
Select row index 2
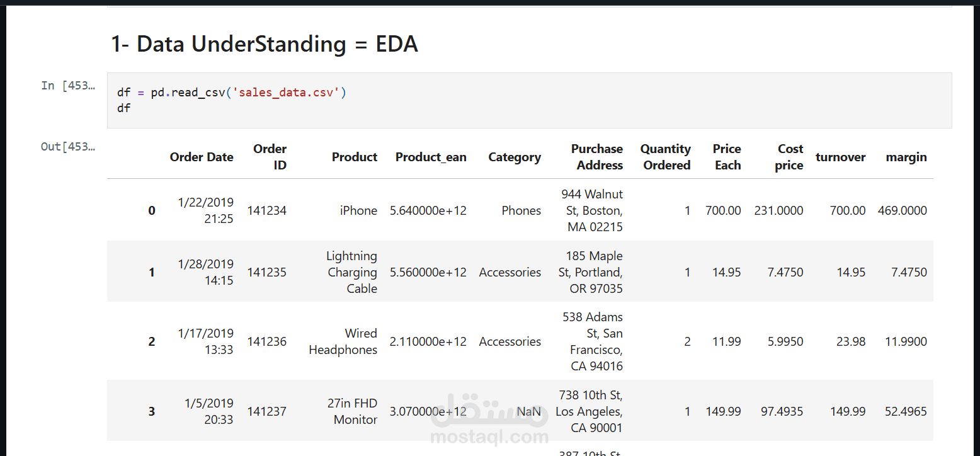click(152, 341)
